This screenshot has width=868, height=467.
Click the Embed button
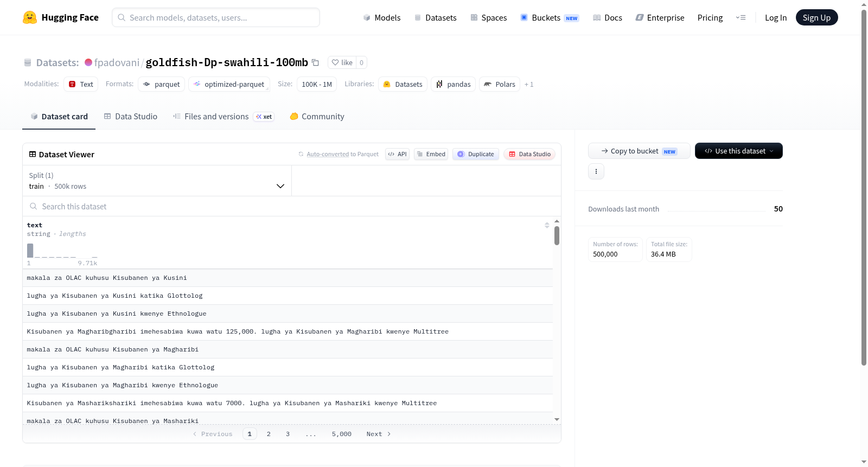431,154
